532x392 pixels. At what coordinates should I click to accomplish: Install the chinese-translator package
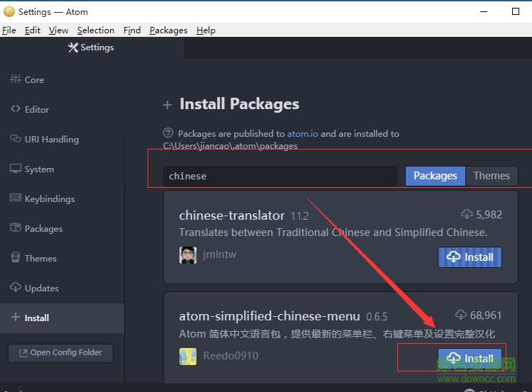pyautogui.click(x=470, y=257)
